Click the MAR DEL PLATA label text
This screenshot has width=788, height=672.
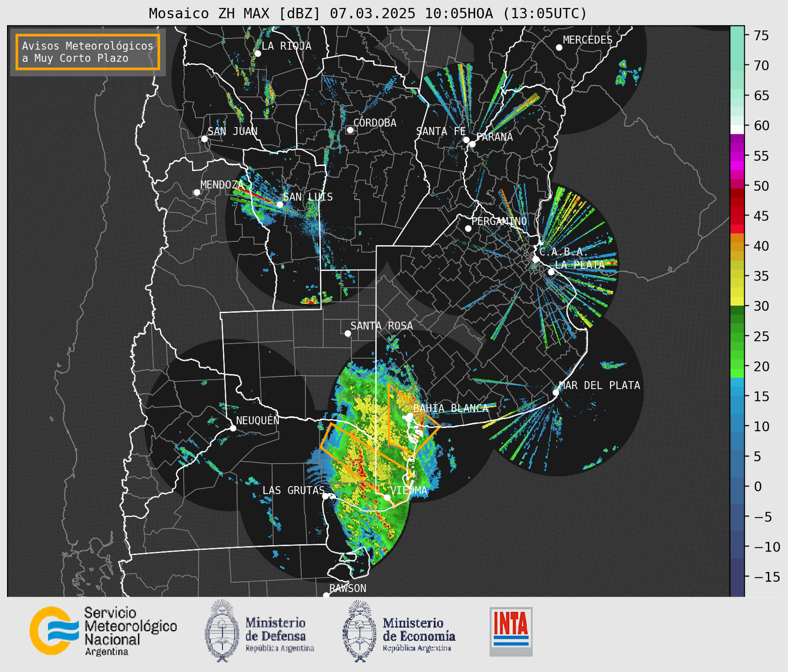tap(599, 386)
